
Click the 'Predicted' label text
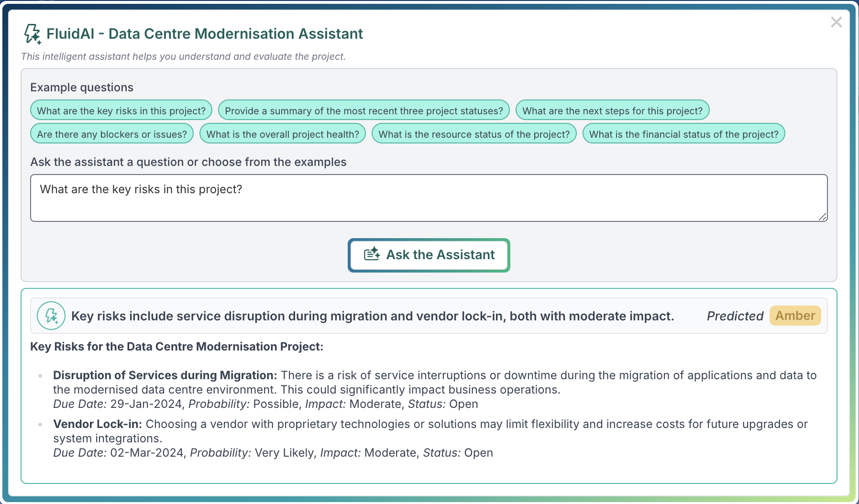[x=735, y=316]
